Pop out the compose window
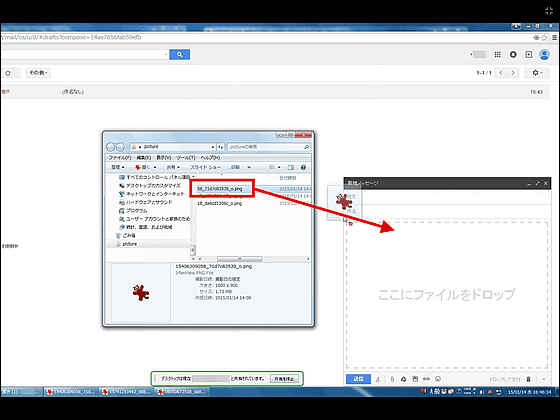Image resolution: width=560 pixels, height=420 pixels. click(x=537, y=184)
